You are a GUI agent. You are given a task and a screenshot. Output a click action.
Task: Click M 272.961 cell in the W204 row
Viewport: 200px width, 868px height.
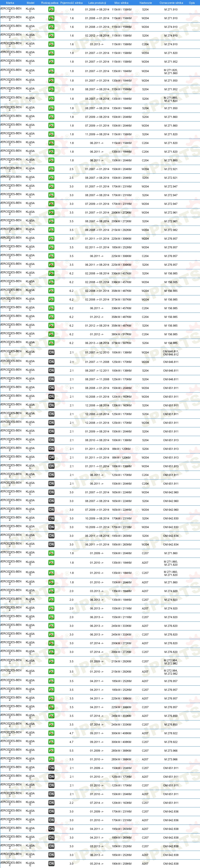171,213
